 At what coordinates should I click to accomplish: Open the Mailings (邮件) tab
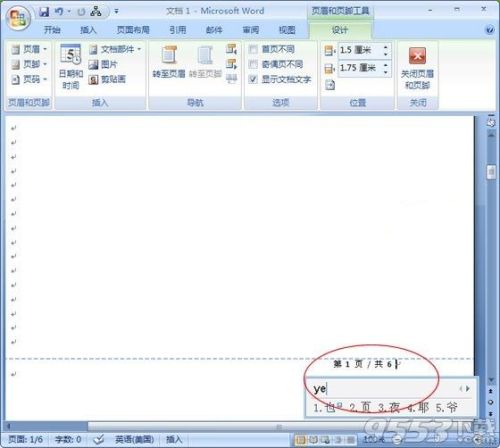[x=214, y=30]
